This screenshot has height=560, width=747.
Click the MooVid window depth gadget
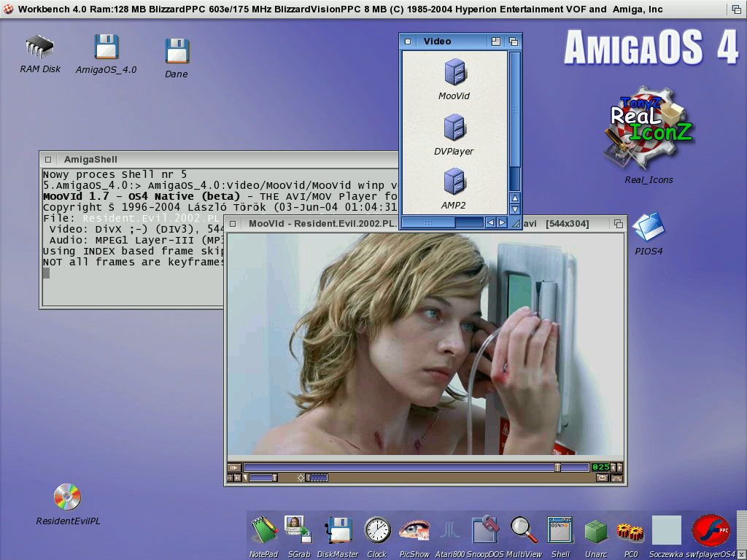click(x=619, y=224)
